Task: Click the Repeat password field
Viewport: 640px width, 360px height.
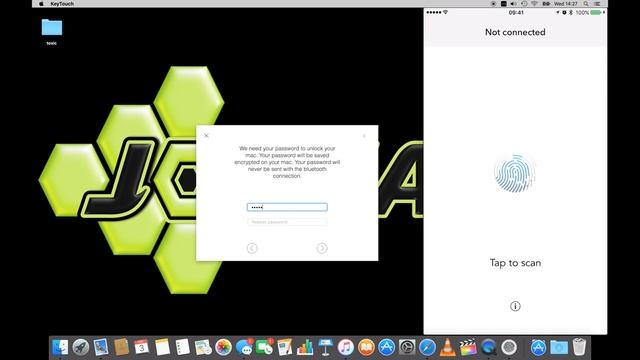Action: (287, 222)
